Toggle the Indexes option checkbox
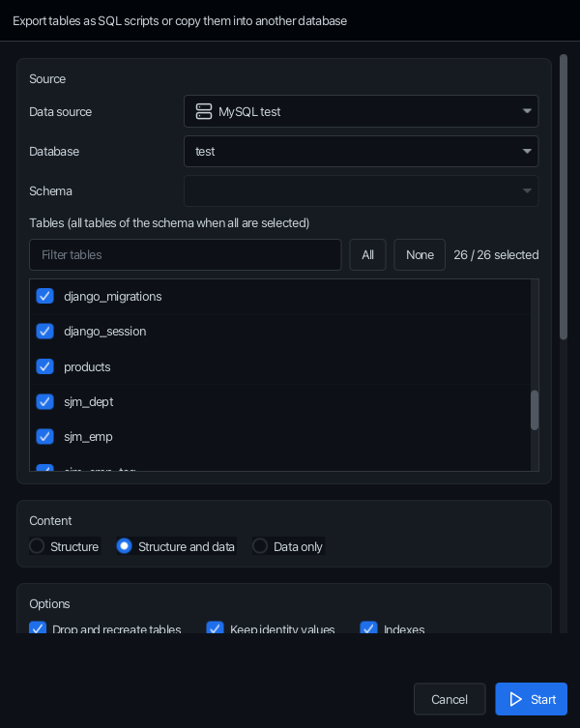 coord(368,627)
